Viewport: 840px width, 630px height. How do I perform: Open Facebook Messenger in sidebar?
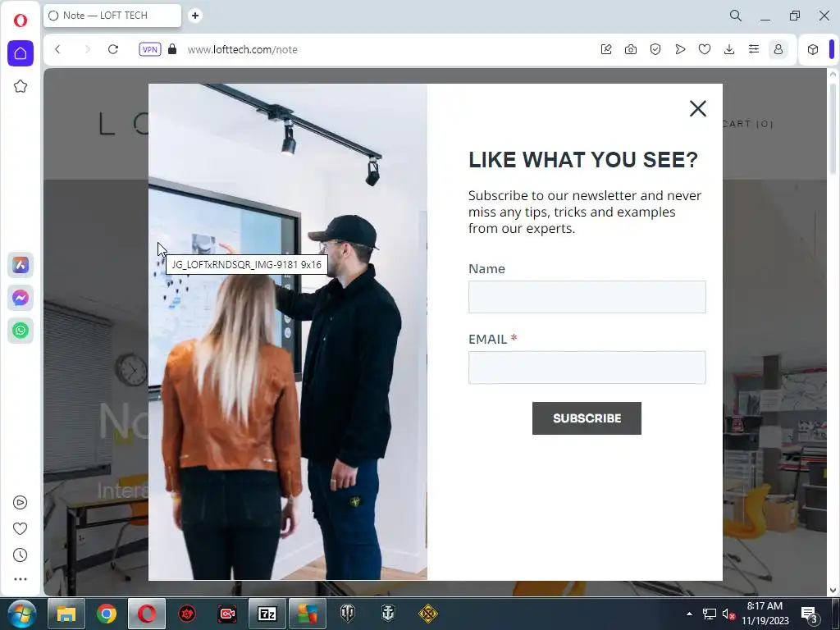[21, 298]
